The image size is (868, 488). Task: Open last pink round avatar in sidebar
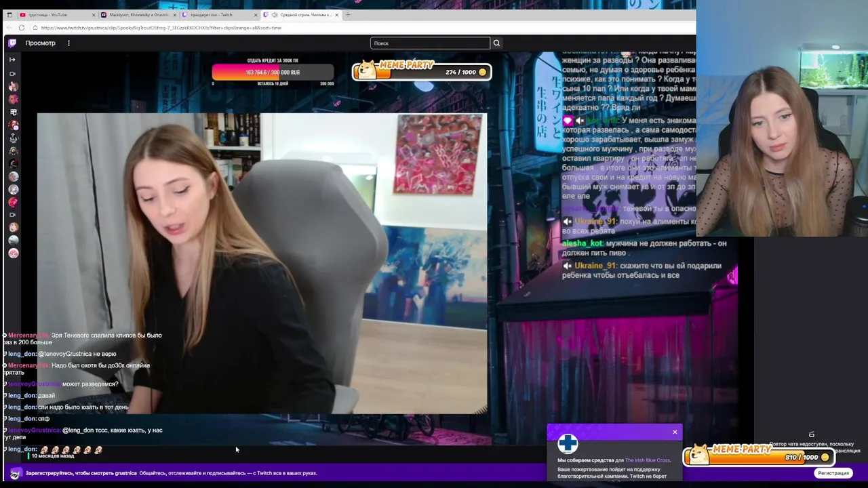13,253
